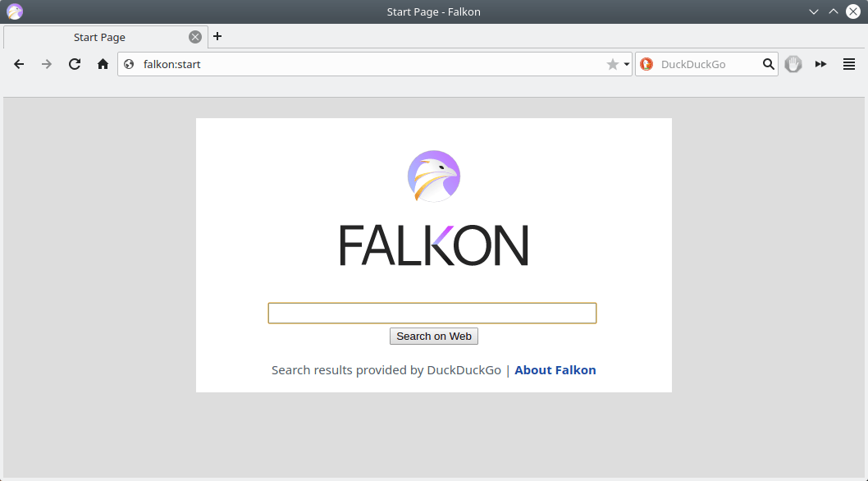868x481 pixels.
Task: Show more tools with double-arrow icon
Action: tap(821, 64)
